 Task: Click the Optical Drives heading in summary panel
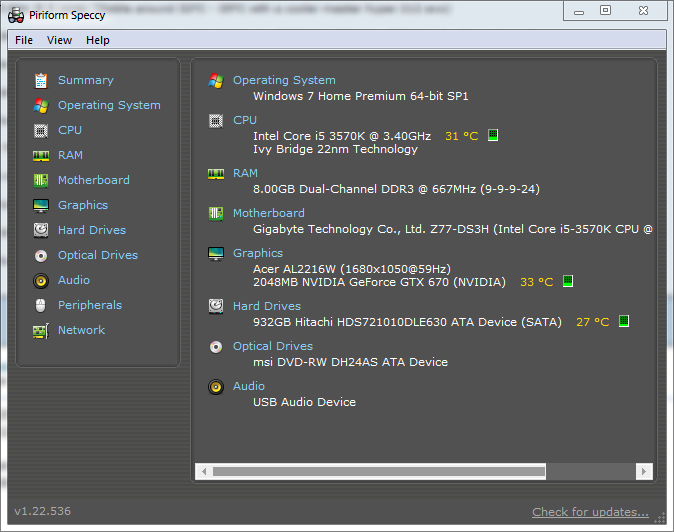[x=273, y=346]
